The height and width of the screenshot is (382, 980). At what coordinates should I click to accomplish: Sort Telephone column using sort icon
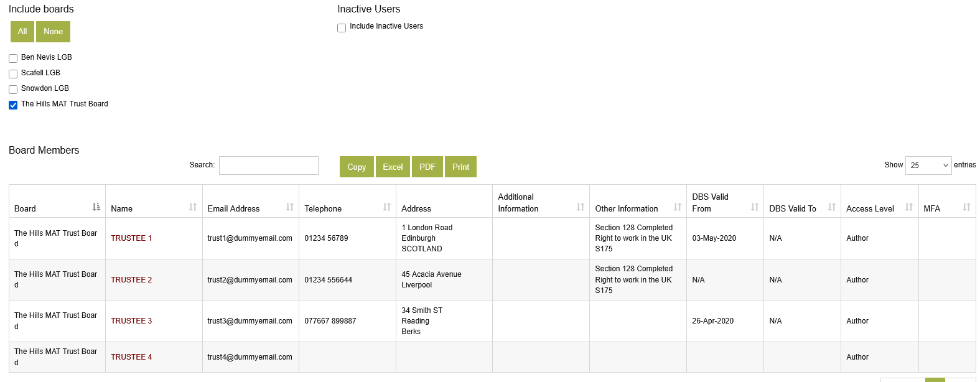[387, 207]
